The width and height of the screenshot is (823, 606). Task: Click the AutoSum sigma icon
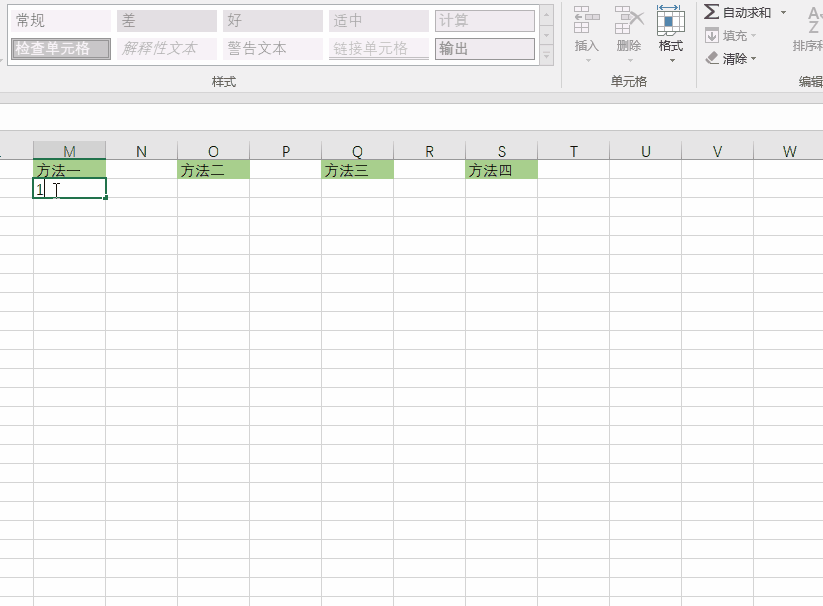(x=711, y=12)
